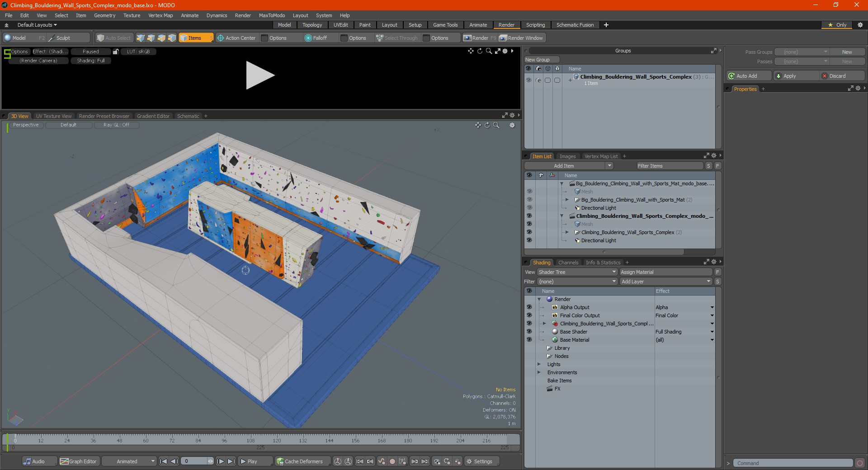868x470 pixels.
Task: Click the move-pan icon in 3D viewport
Action: click(478, 125)
